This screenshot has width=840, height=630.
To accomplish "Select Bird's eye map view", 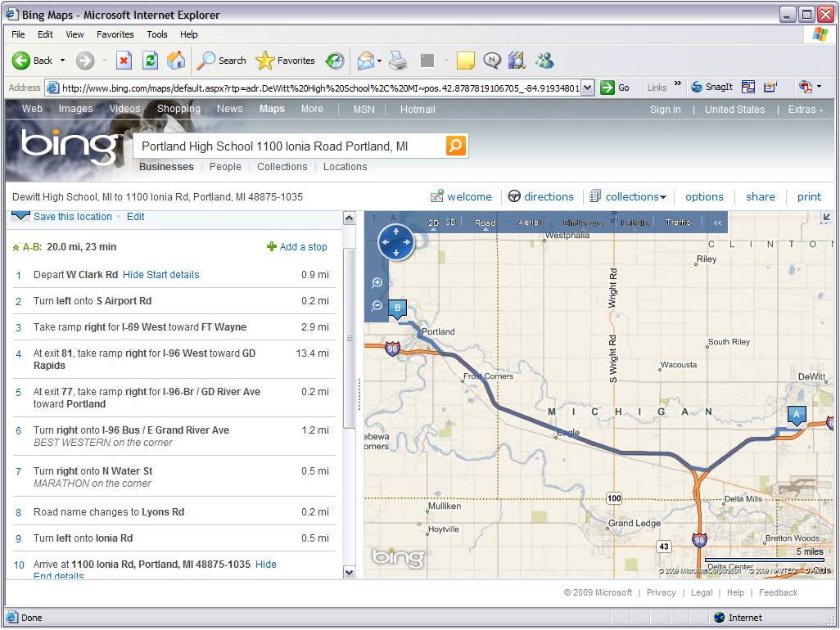I will click(x=583, y=223).
